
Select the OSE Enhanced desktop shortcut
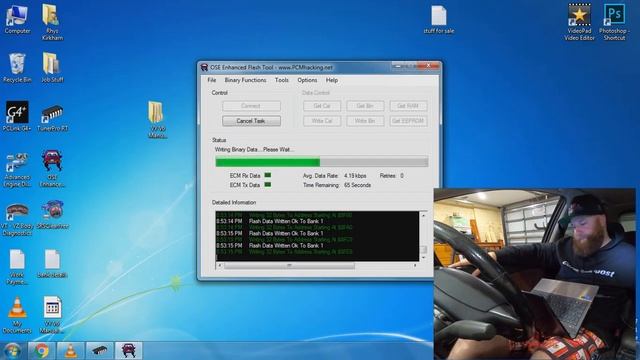pyautogui.click(x=52, y=169)
